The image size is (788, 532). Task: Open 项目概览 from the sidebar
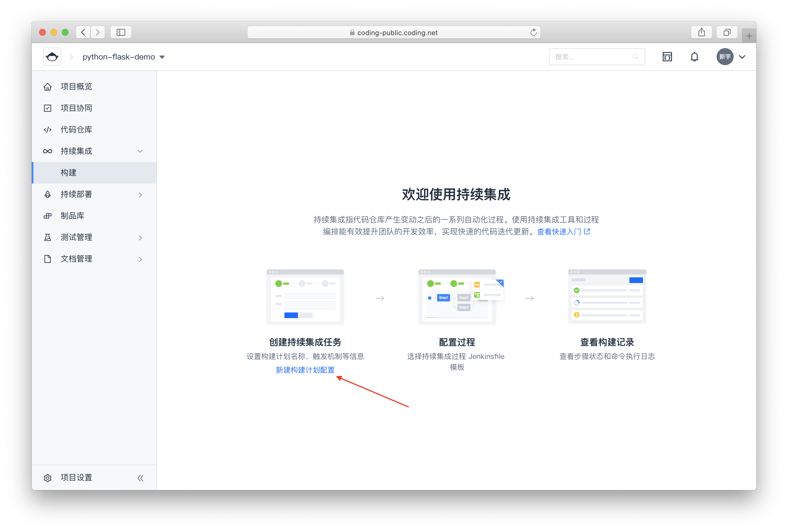(x=76, y=86)
